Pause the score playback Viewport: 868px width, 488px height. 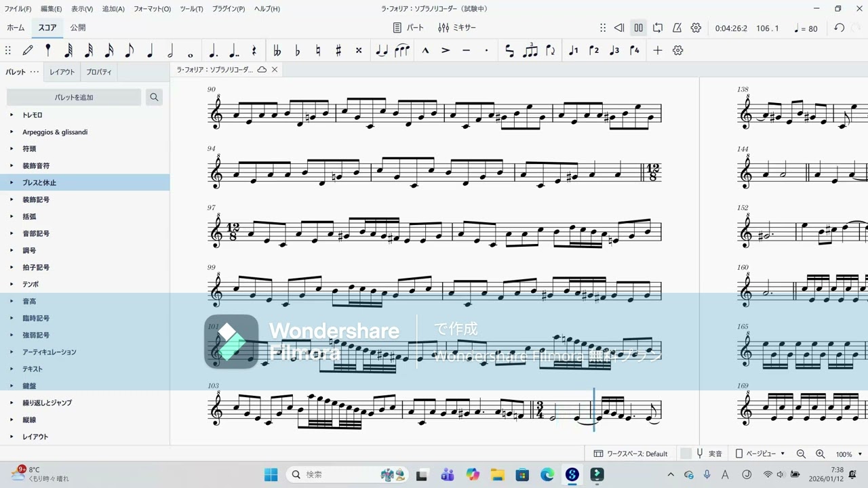pos(638,28)
